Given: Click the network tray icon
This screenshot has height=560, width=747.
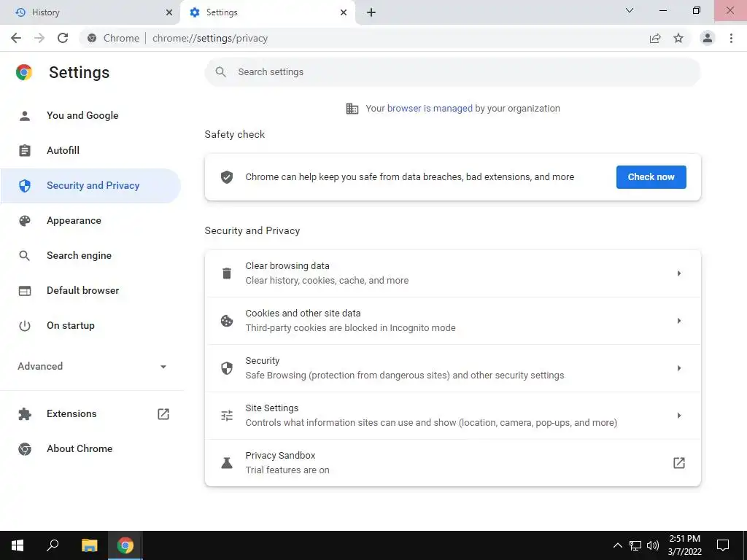Looking at the screenshot, I should tap(635, 545).
